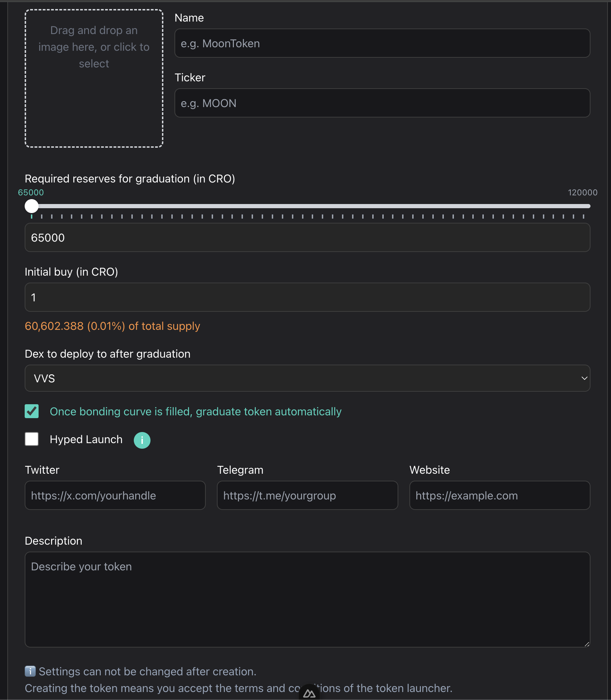The height and width of the screenshot is (700, 611).
Task: Click the automatic graduation label text
Action: point(196,412)
